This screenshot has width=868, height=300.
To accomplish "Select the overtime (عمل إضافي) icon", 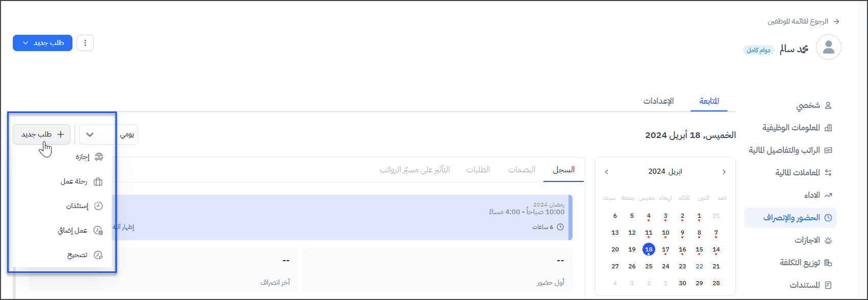I will coord(98,230).
